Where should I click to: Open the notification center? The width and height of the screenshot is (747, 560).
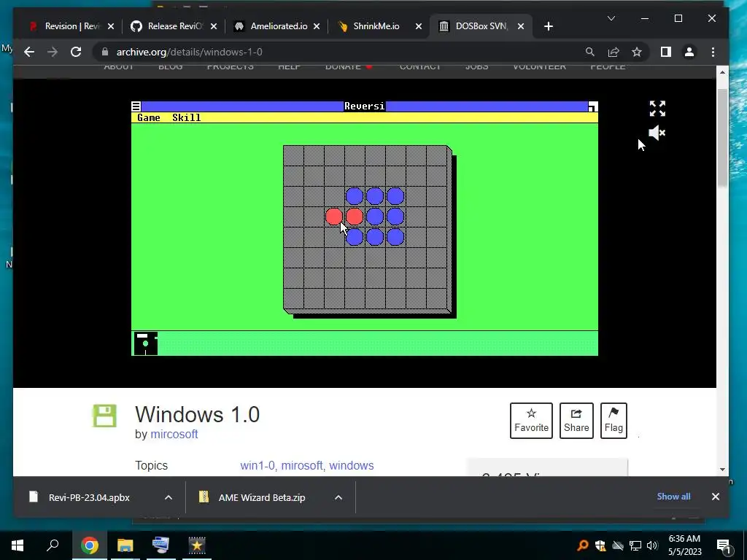pos(724,545)
